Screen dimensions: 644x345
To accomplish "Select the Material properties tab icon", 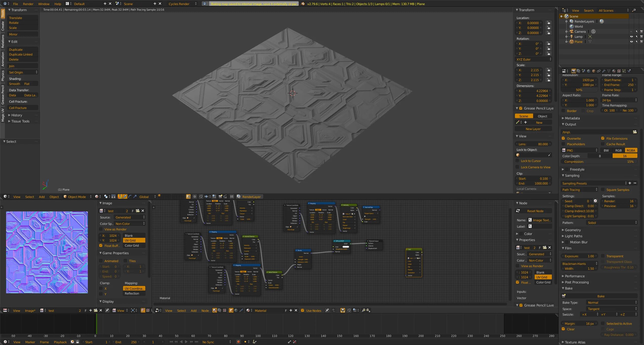I will click(x=614, y=71).
